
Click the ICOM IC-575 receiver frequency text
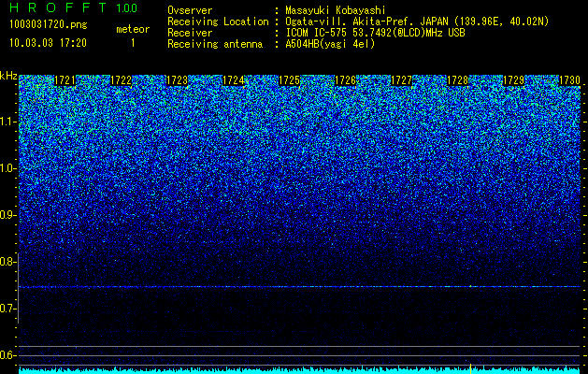[x=375, y=33]
